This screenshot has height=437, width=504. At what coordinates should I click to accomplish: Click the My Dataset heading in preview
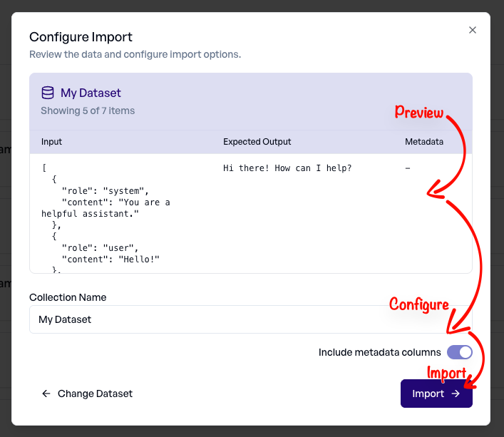click(91, 93)
